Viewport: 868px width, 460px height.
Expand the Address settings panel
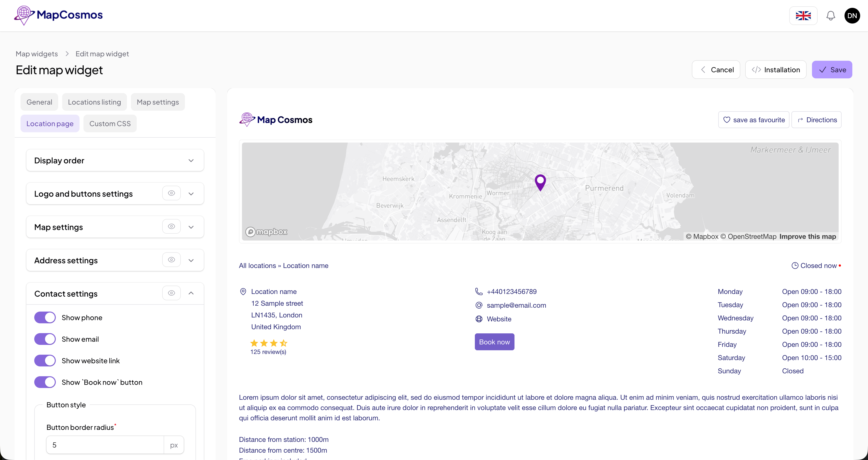(x=191, y=260)
